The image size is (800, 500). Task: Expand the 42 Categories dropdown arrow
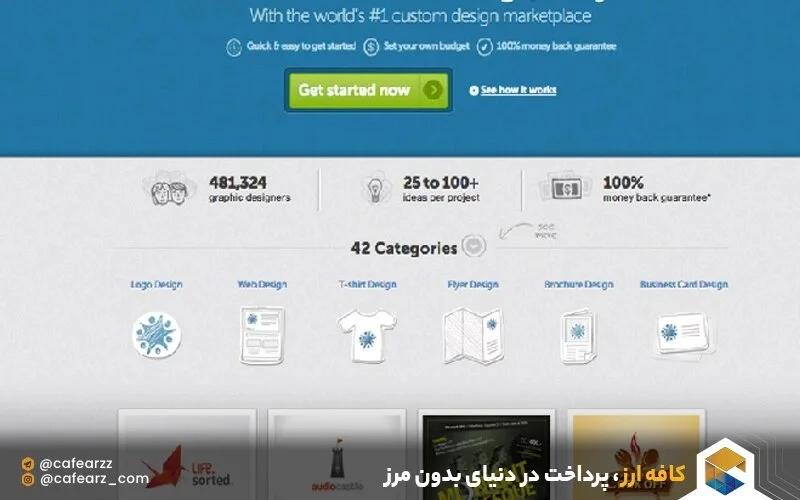[473, 246]
